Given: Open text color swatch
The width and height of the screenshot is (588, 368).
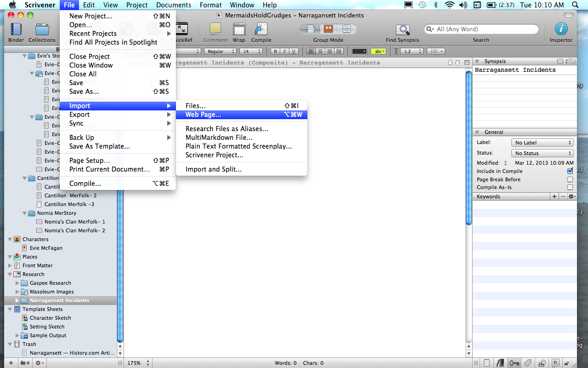Looking at the screenshot, I should tap(359, 51).
